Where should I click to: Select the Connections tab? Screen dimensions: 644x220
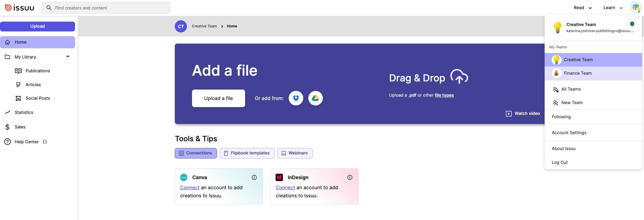(x=196, y=153)
